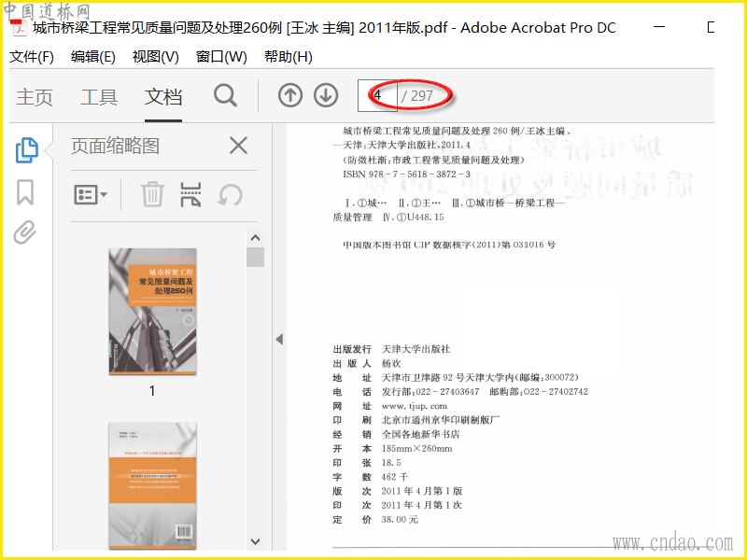
Task: Open the page thumbnails sidebar icon
Action: click(x=27, y=150)
